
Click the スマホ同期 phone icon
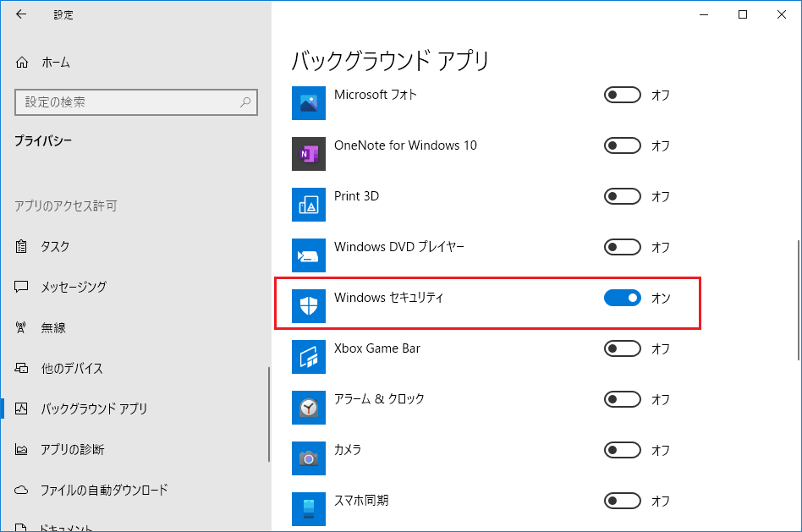(x=309, y=508)
